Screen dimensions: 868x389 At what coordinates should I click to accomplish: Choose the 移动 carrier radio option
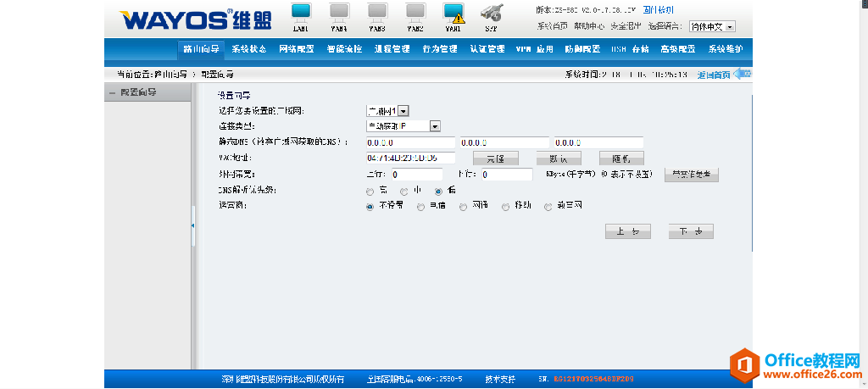tap(506, 206)
